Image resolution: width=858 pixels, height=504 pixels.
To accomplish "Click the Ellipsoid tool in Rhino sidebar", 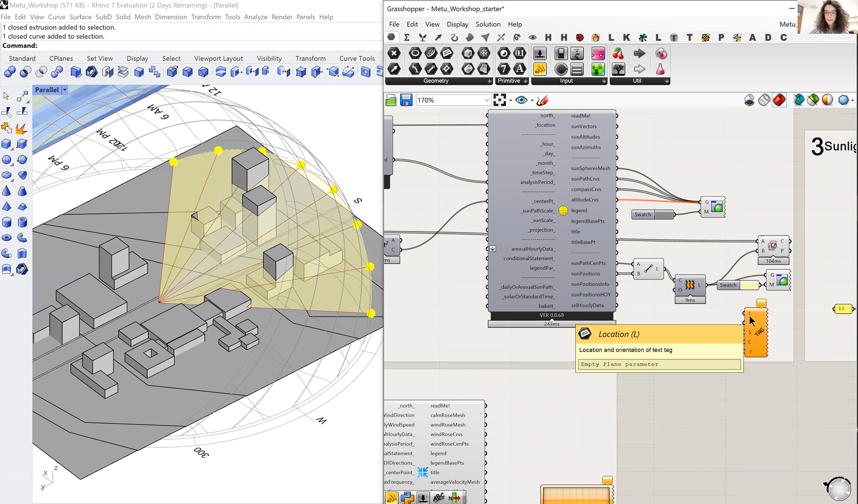I will tap(7, 175).
